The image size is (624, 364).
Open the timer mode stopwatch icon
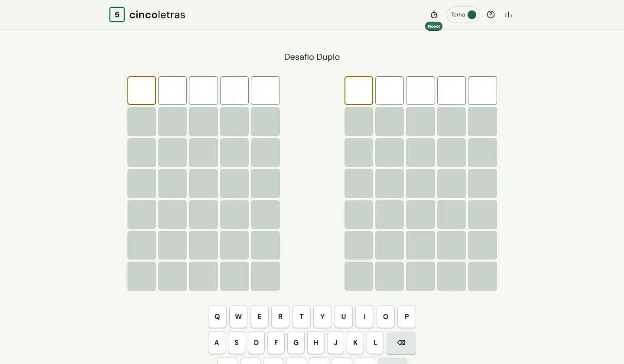(x=434, y=15)
